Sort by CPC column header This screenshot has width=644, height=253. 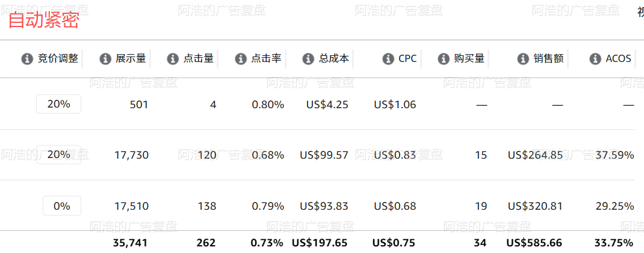(x=407, y=59)
